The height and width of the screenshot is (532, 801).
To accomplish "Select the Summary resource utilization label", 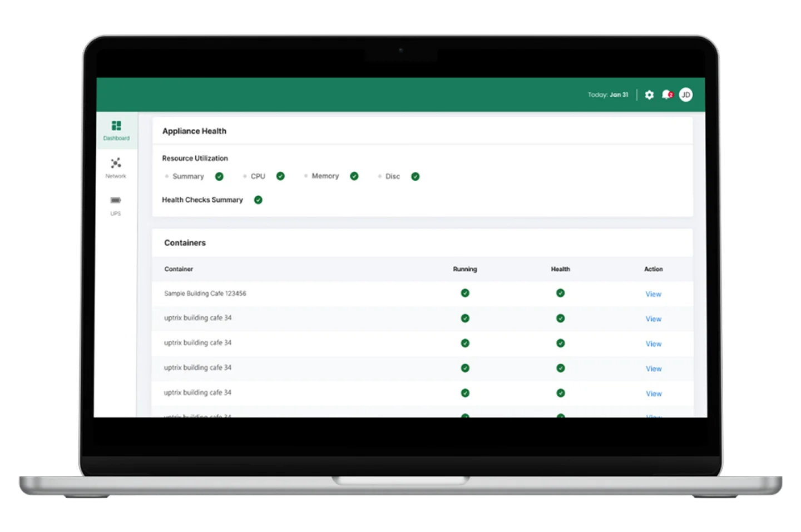I will coord(188,177).
